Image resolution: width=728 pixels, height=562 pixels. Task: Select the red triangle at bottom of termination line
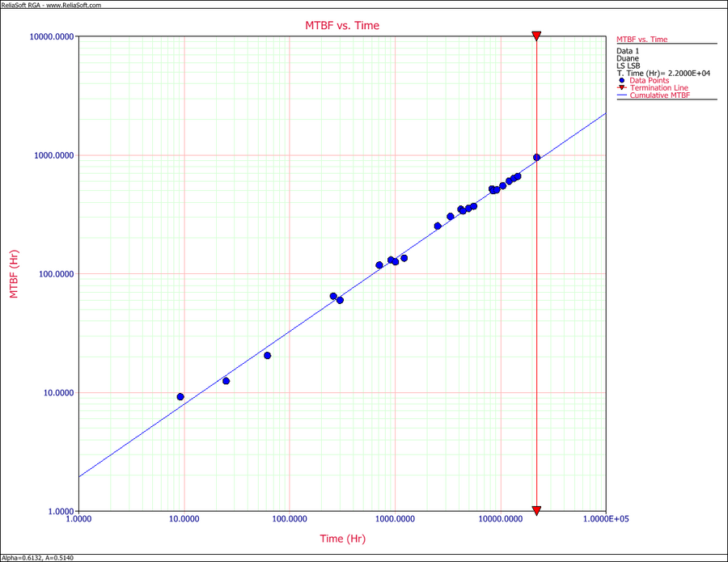tap(536, 510)
